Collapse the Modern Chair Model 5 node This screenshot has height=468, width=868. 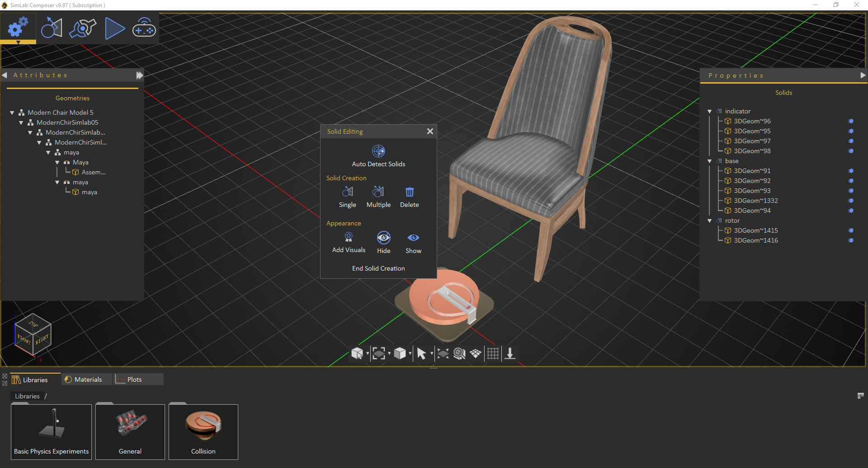click(x=12, y=112)
